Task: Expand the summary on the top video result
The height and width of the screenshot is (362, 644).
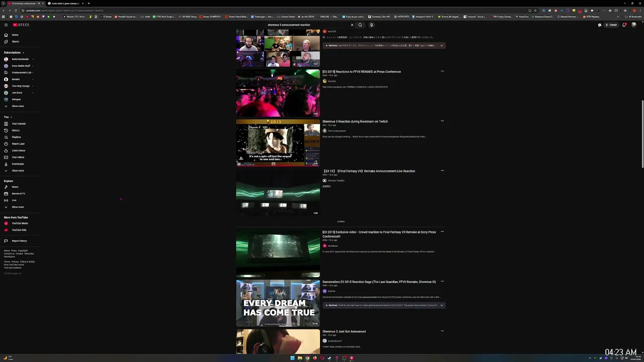Action: 442,46
